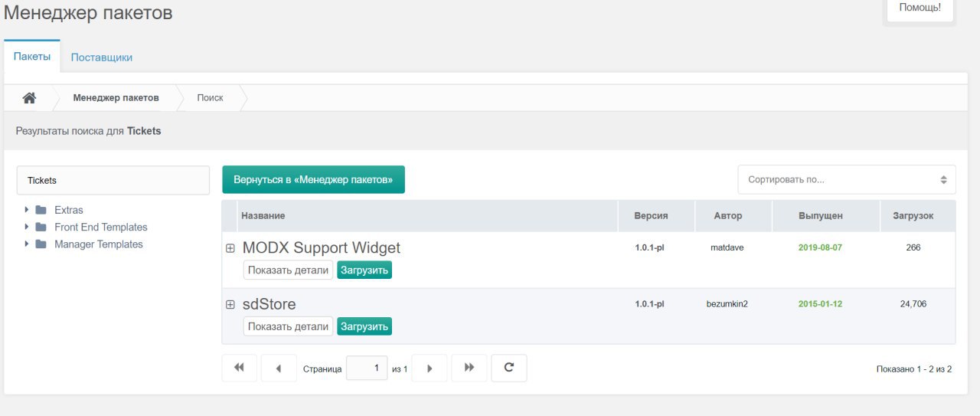Sort by the Выпущен column header
The width and height of the screenshot is (980, 416).
826,216
